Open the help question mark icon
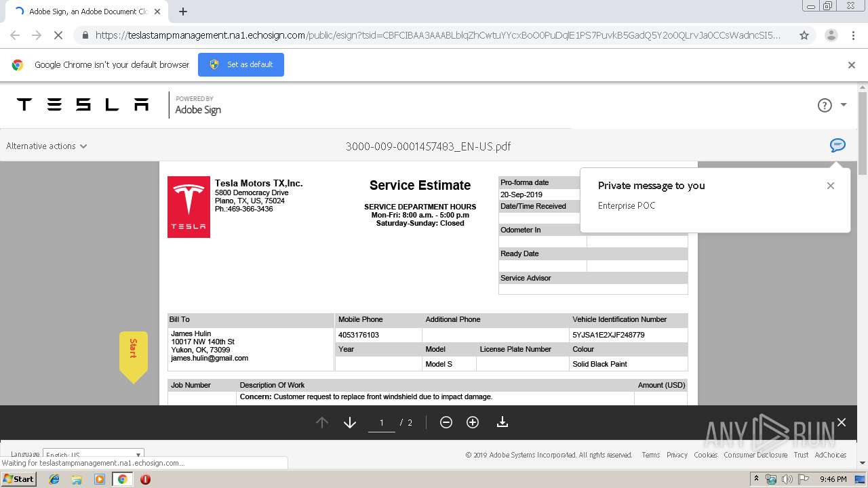The image size is (868, 488). (x=825, y=105)
